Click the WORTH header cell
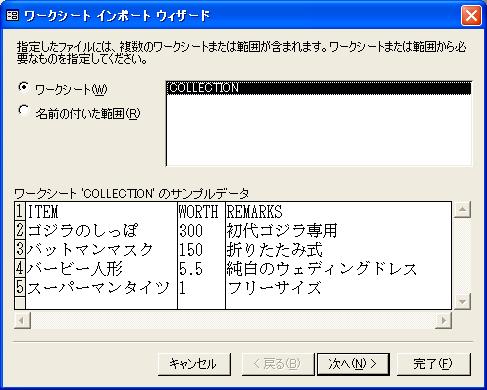The height and width of the screenshot is (390, 487). pyautogui.click(x=201, y=211)
